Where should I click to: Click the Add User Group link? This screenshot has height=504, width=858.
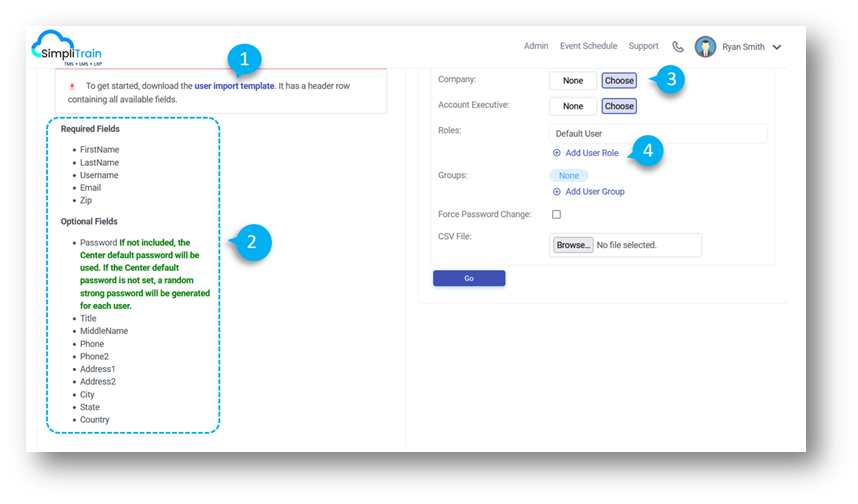(595, 192)
